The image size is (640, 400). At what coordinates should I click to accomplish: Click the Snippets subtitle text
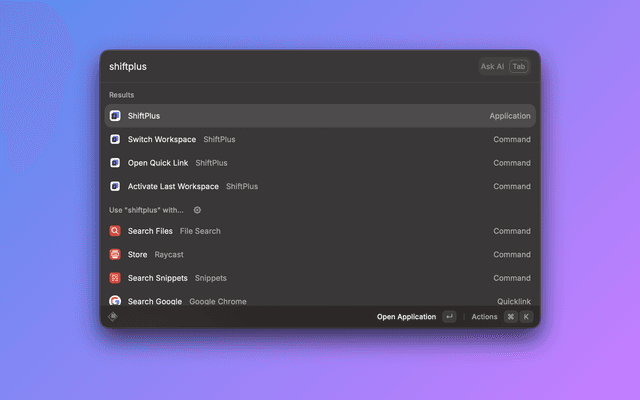click(211, 278)
